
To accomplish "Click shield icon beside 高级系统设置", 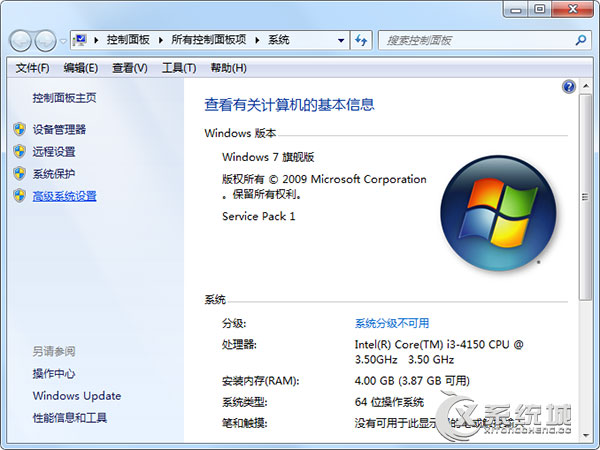I will tap(19, 196).
